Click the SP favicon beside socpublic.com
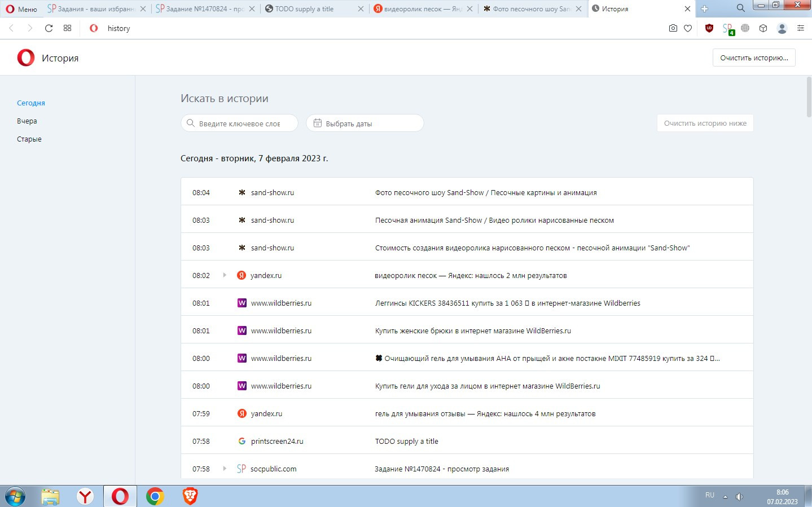 [x=242, y=469]
